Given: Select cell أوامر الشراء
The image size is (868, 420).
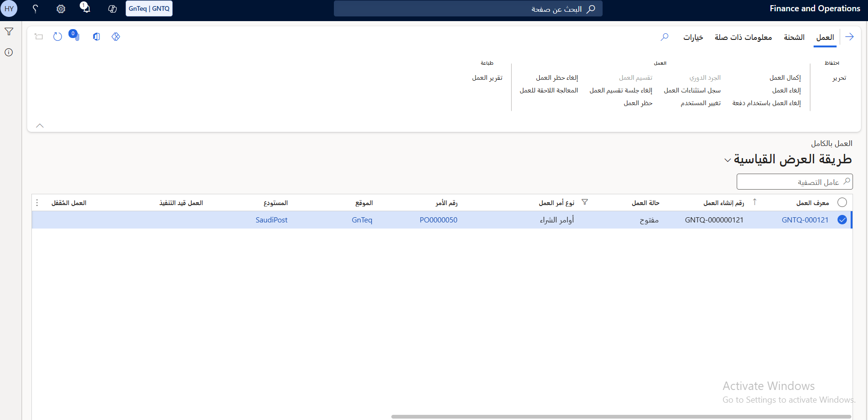Looking at the screenshot, I should click(557, 220).
